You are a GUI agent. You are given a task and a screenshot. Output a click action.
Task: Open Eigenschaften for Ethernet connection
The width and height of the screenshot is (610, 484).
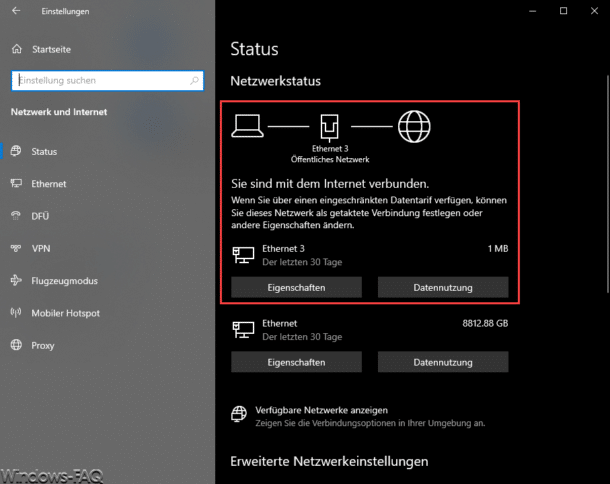[296, 362]
